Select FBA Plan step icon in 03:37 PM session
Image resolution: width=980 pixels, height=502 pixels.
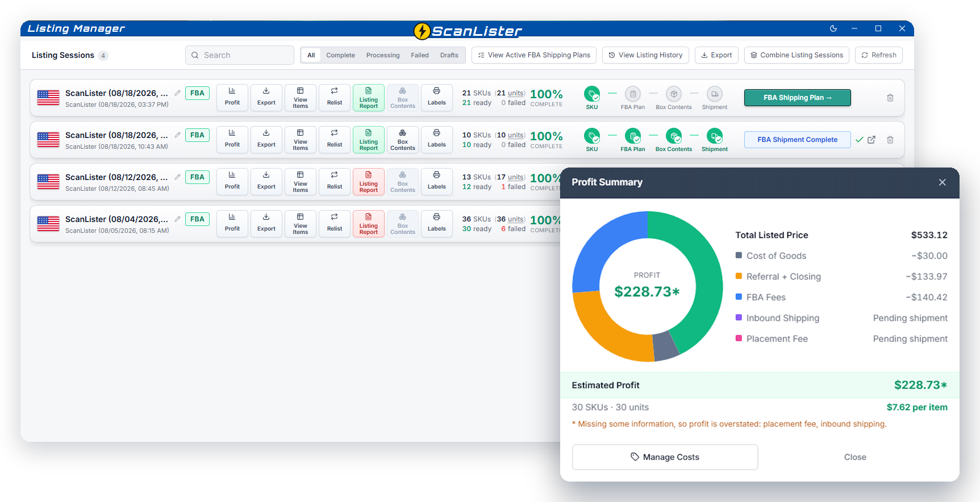633,94
